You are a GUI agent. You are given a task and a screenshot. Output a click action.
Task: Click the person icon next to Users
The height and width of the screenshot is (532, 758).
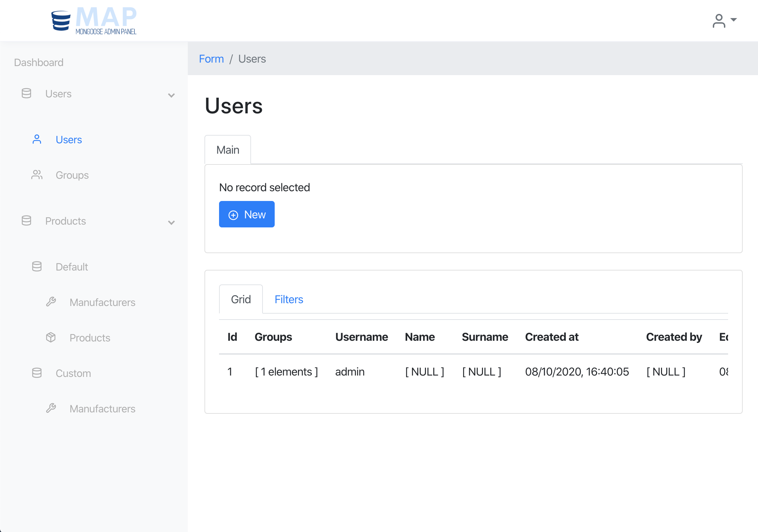pyautogui.click(x=37, y=139)
